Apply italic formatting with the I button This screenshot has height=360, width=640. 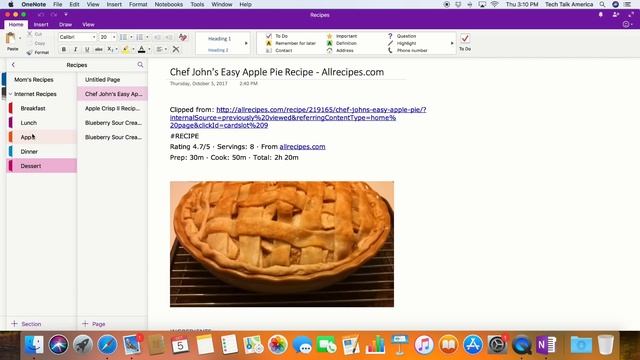pos(76,49)
